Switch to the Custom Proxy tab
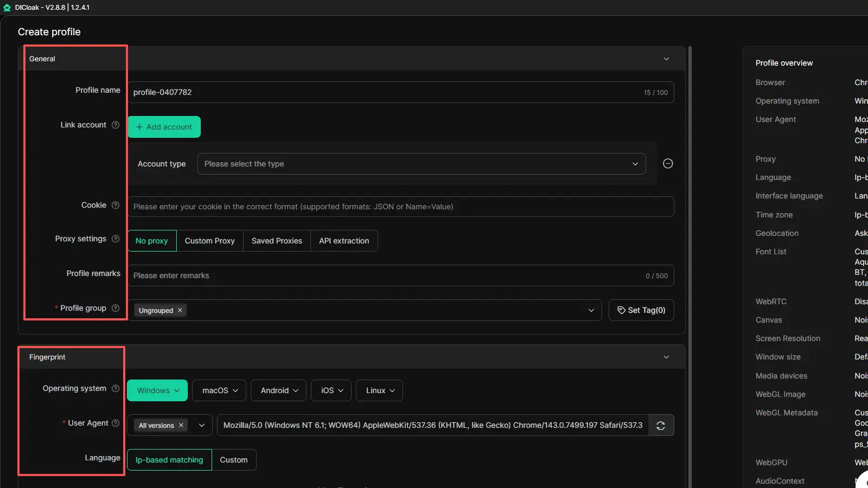This screenshot has height=488, width=868. point(210,241)
